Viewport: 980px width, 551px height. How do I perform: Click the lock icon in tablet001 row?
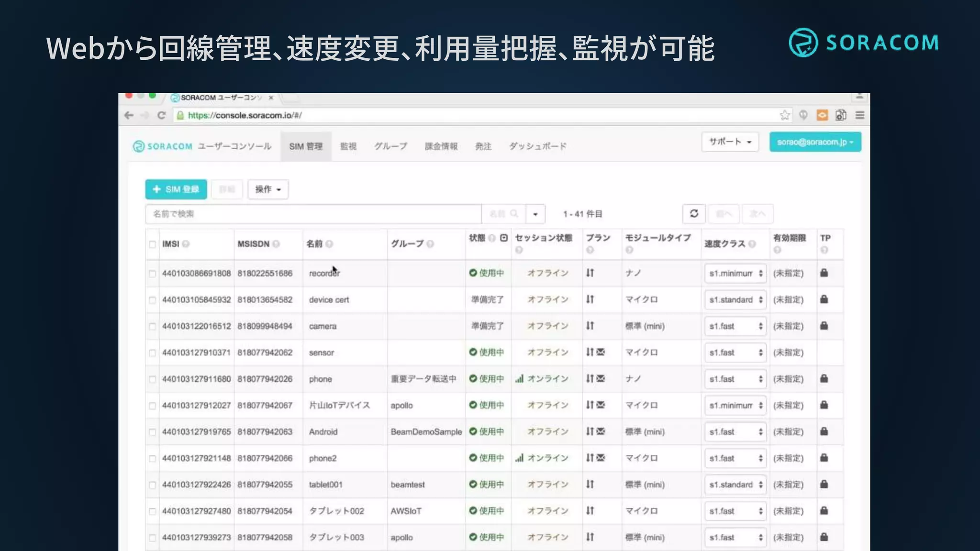pyautogui.click(x=824, y=484)
